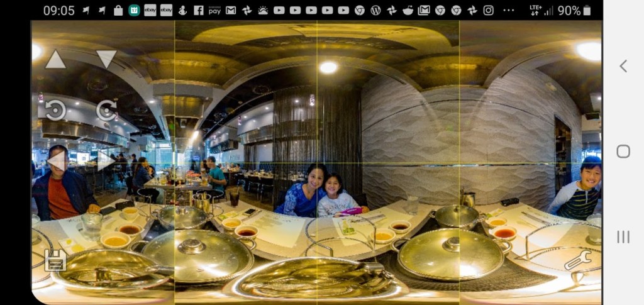
Task: Tap the boy in striped shirt in photo
Action: click(579, 187)
